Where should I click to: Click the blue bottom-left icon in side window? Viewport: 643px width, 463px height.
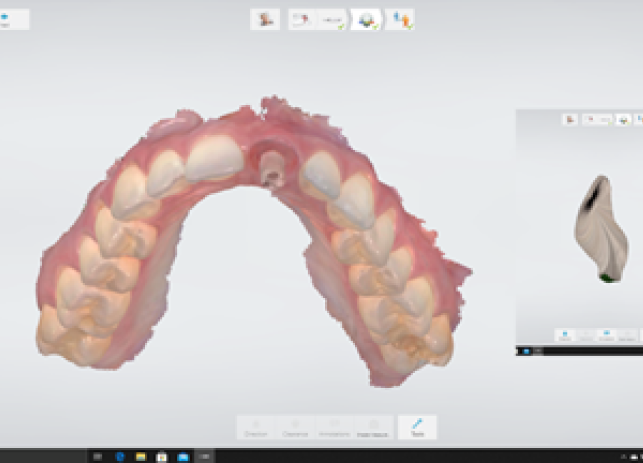tap(565, 335)
